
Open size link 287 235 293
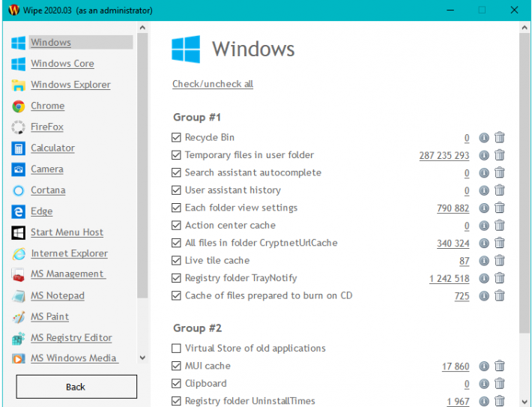[444, 155]
